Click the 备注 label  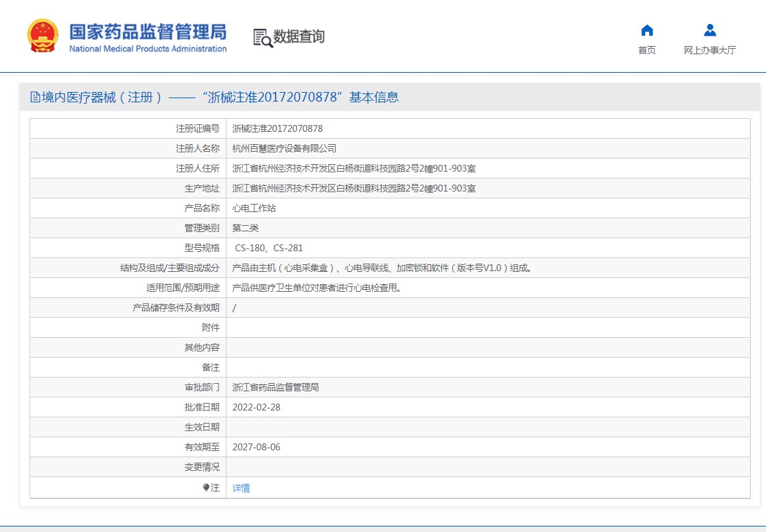pyautogui.click(x=211, y=367)
